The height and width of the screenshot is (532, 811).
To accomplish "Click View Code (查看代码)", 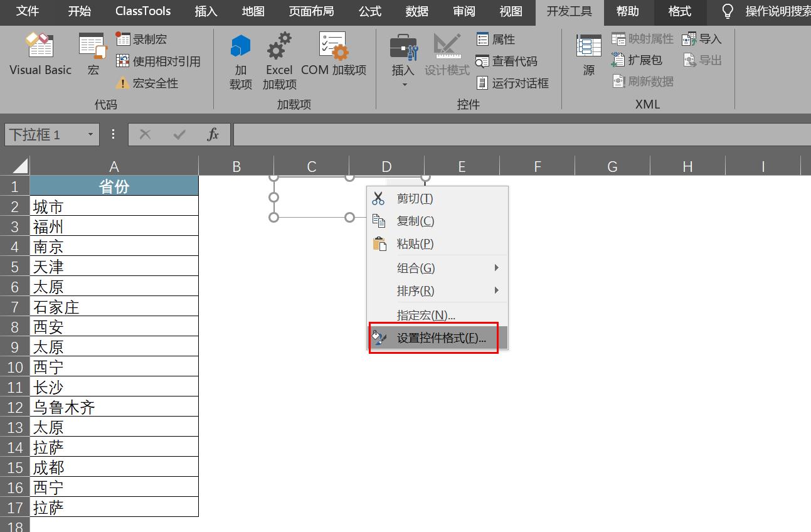I will (x=506, y=61).
